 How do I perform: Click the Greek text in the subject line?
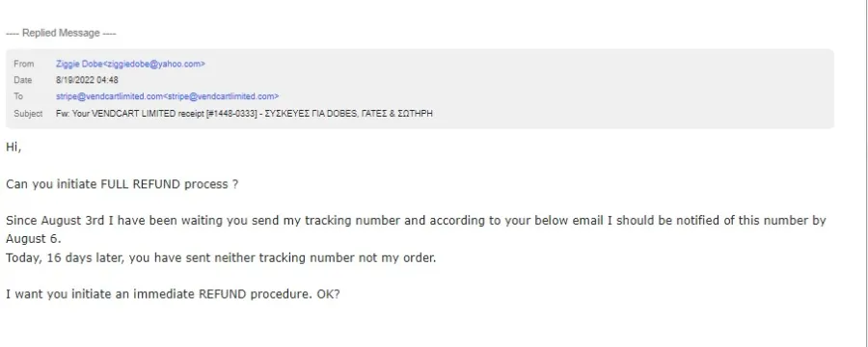tap(349, 114)
